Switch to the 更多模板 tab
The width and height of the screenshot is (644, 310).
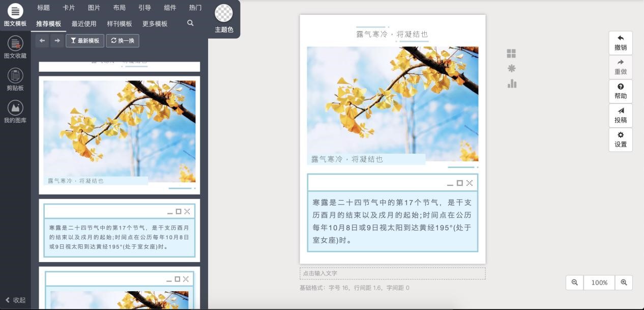(155, 23)
